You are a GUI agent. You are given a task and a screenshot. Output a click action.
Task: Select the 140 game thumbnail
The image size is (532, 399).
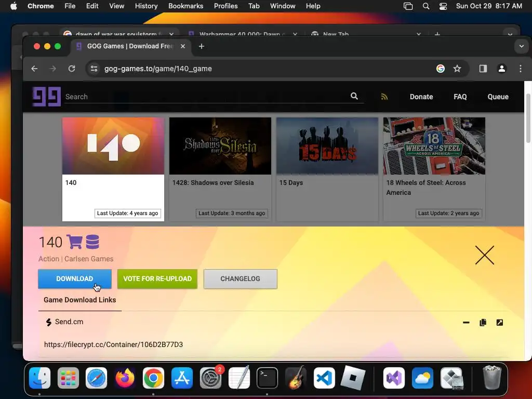pyautogui.click(x=113, y=146)
